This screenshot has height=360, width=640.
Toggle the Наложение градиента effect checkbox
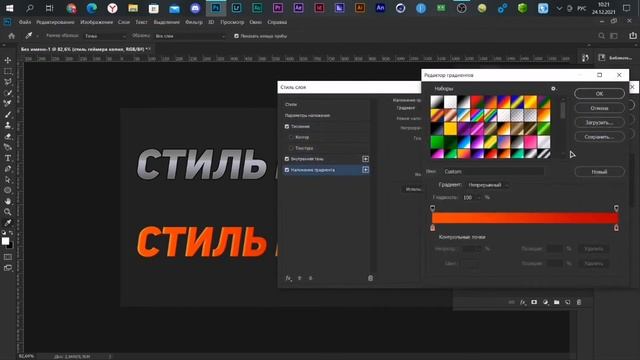click(287, 170)
